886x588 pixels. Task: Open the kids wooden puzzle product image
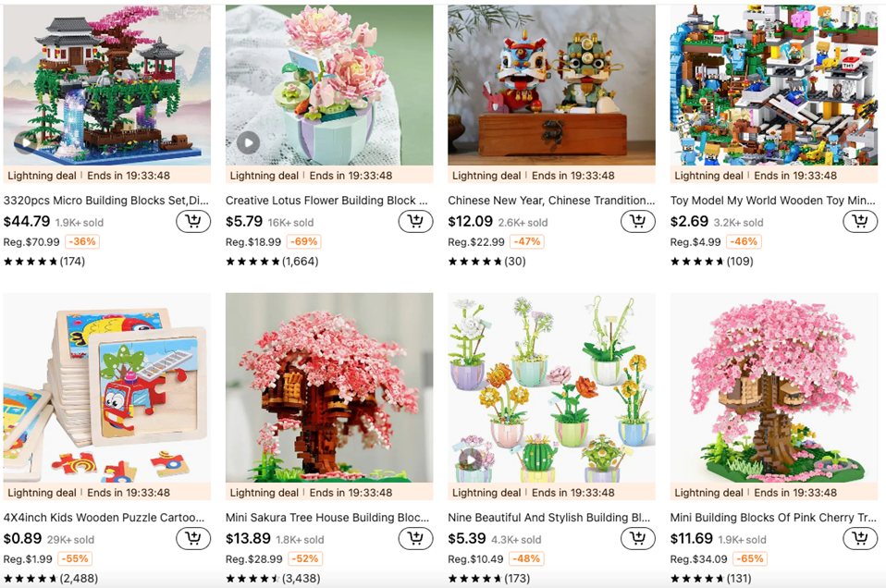pos(106,387)
